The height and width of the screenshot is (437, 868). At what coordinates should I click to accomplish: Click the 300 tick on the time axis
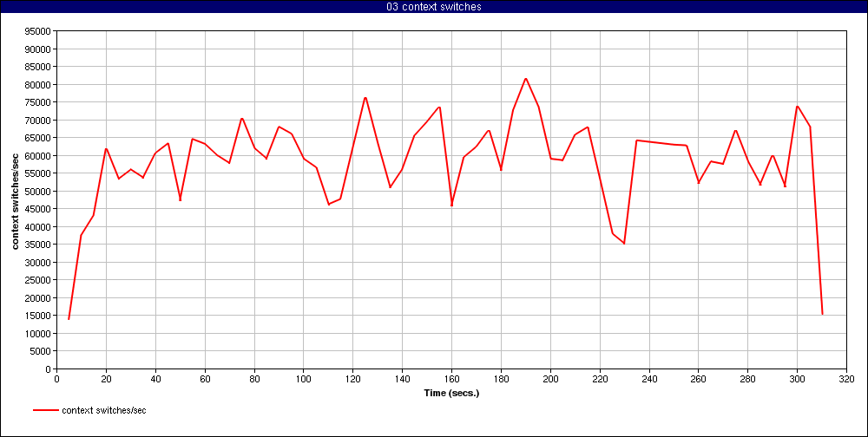(x=797, y=379)
